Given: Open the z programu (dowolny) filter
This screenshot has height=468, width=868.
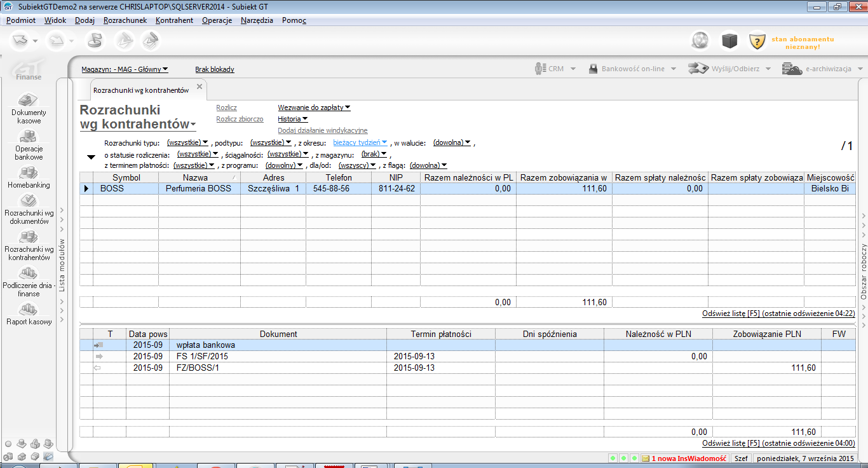Looking at the screenshot, I should coord(284,165).
